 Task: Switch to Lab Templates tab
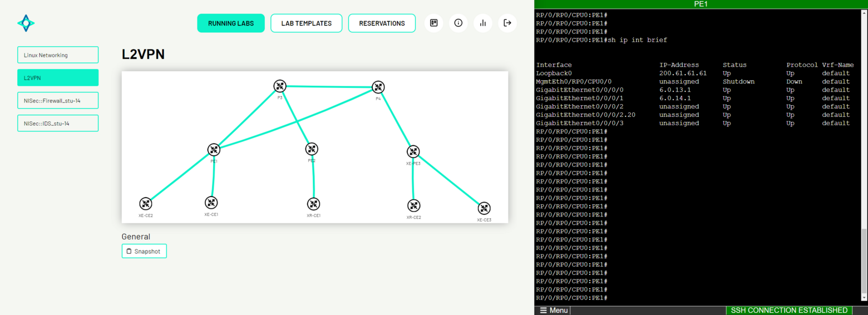306,23
